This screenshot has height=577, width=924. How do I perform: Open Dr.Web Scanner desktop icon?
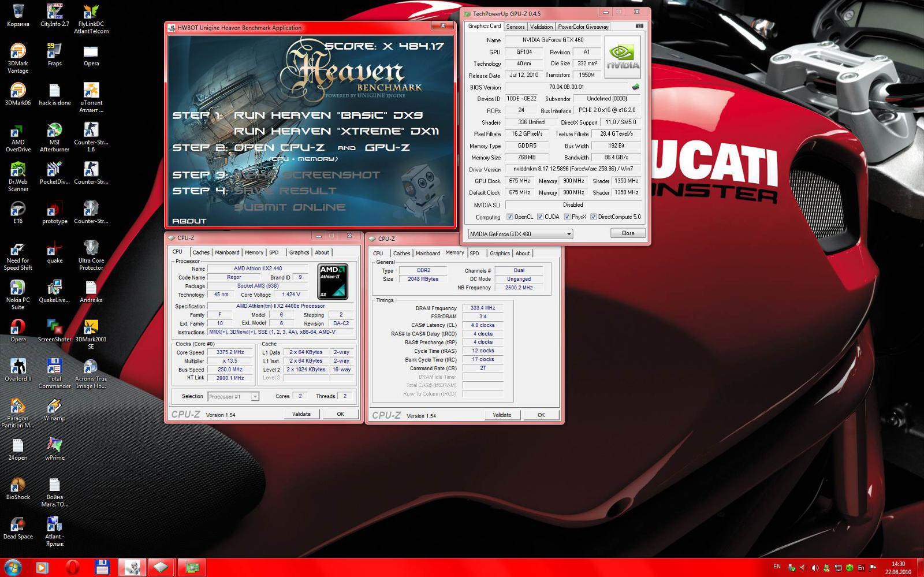tap(18, 176)
